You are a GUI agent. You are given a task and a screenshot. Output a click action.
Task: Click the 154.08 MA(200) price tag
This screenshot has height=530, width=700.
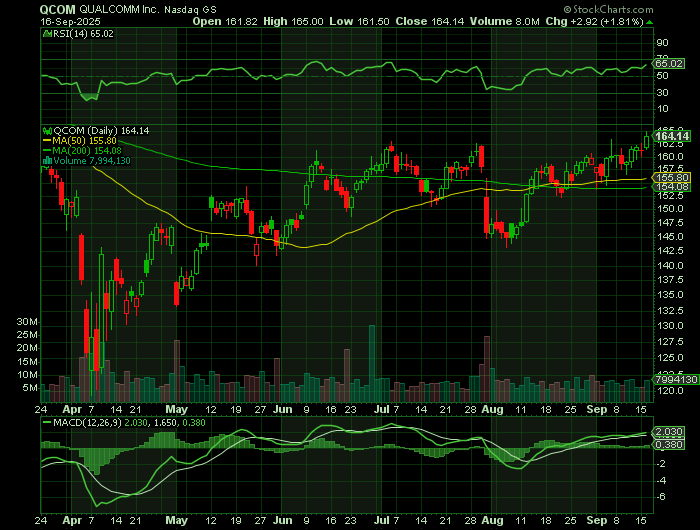(x=672, y=187)
